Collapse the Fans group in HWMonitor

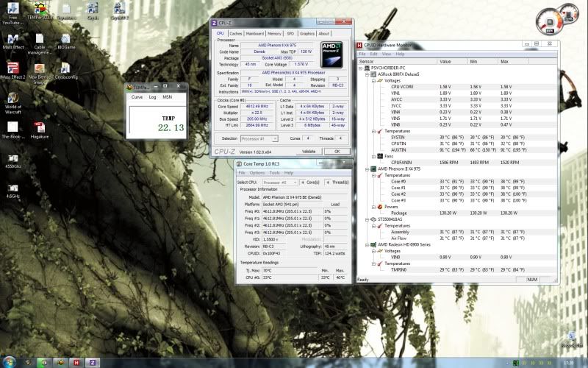(x=373, y=156)
